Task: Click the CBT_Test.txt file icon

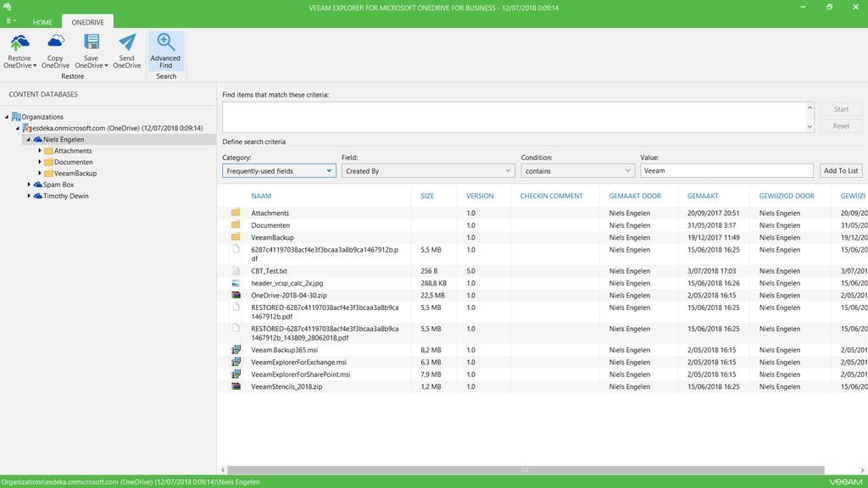Action: click(236, 271)
